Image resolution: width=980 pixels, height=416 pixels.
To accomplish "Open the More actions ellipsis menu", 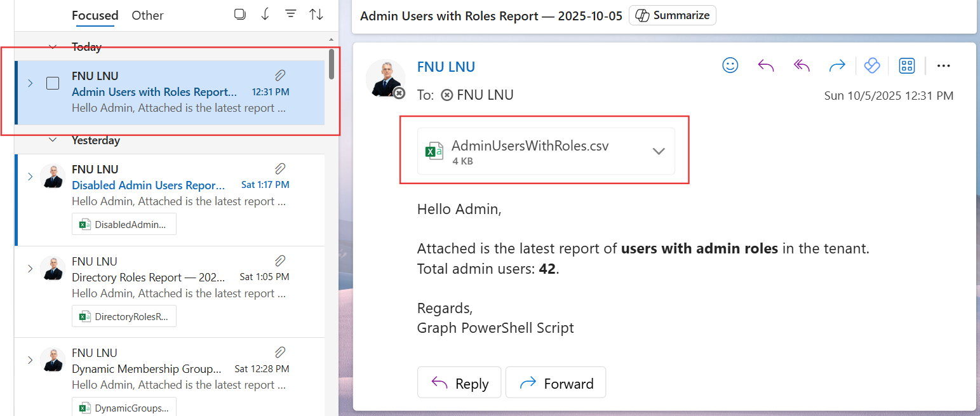I will pos(943,65).
